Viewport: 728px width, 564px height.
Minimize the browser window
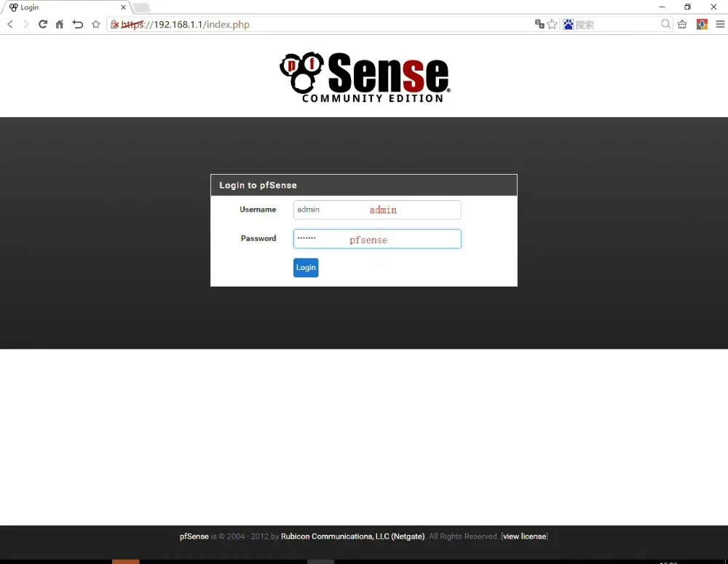tap(662, 7)
